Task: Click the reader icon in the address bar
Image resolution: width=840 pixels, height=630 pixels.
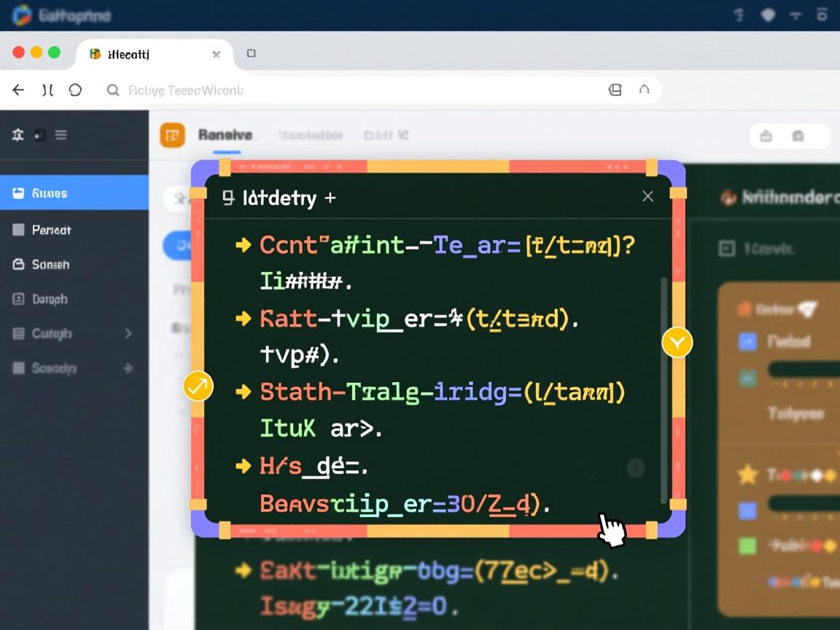Action: 615,90
